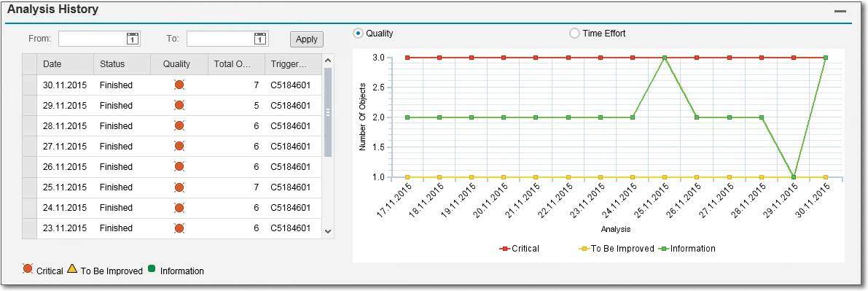Click critical quality icon for 27.11.2015
Image resolution: width=868 pixels, height=291 pixels.
click(179, 147)
